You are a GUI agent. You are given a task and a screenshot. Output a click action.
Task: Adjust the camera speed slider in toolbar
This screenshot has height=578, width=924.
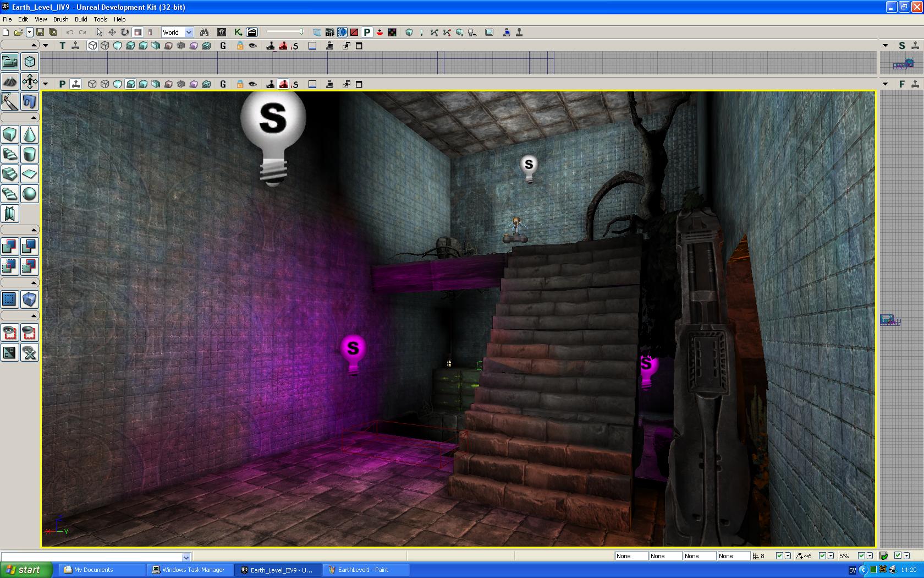pos(285,32)
